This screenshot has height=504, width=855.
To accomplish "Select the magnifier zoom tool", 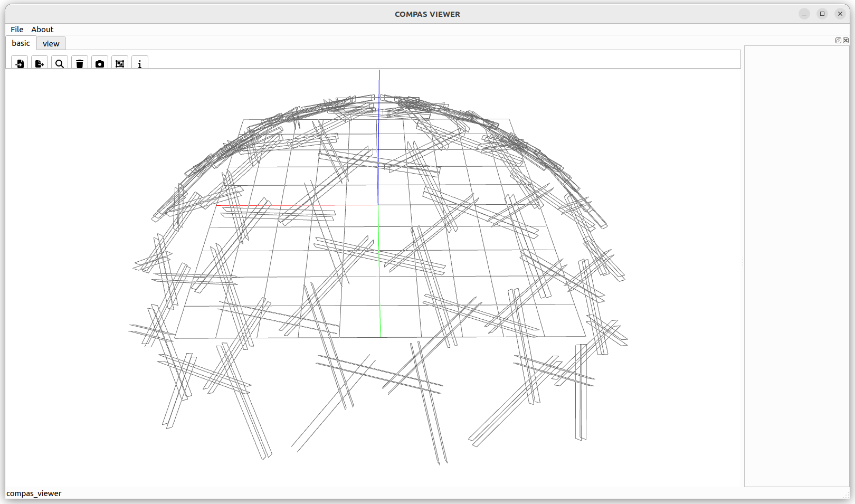I will tap(59, 63).
